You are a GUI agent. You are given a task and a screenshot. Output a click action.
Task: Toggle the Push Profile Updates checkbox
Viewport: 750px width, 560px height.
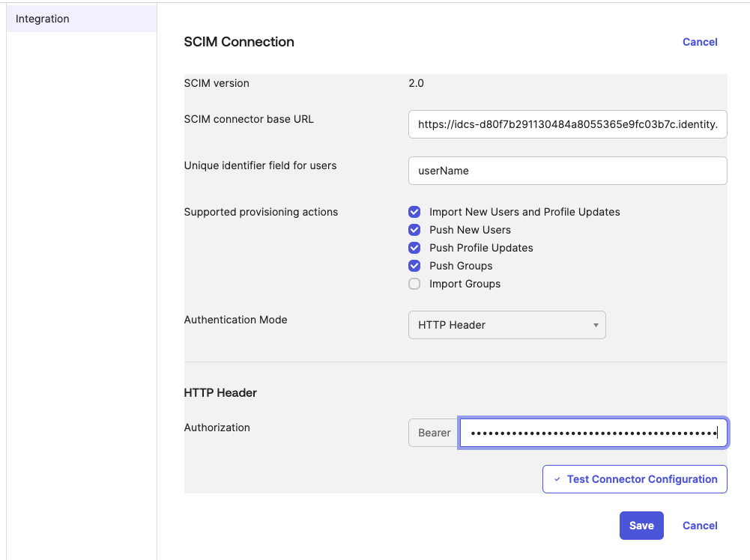pyautogui.click(x=414, y=248)
